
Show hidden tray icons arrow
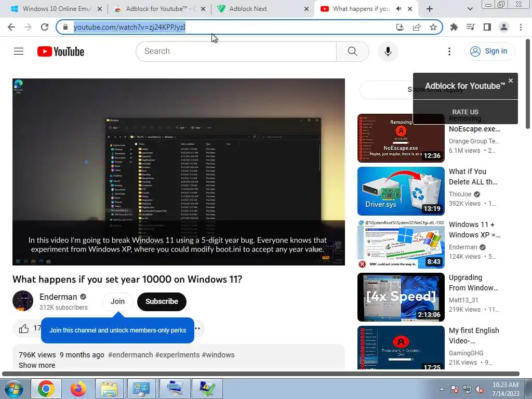(442, 389)
